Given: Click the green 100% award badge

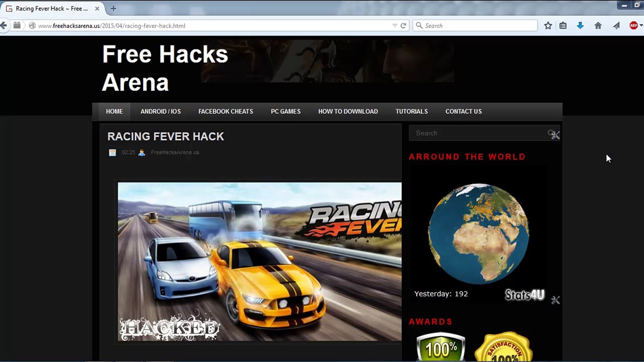Looking at the screenshot, I should [441, 347].
